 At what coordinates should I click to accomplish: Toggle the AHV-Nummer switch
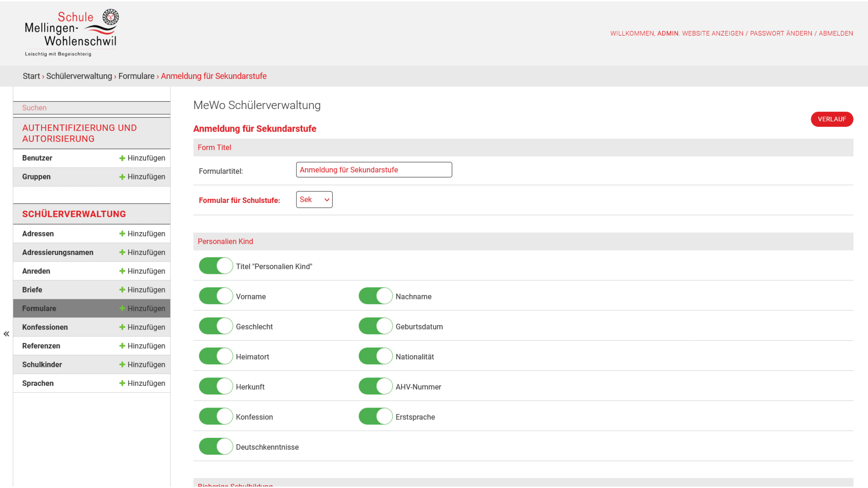375,386
